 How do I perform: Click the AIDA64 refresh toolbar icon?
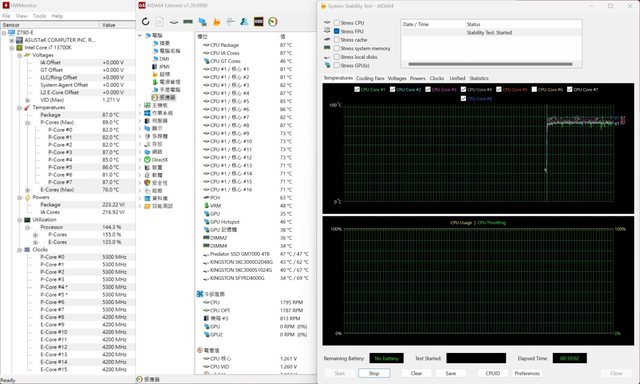coord(145,22)
